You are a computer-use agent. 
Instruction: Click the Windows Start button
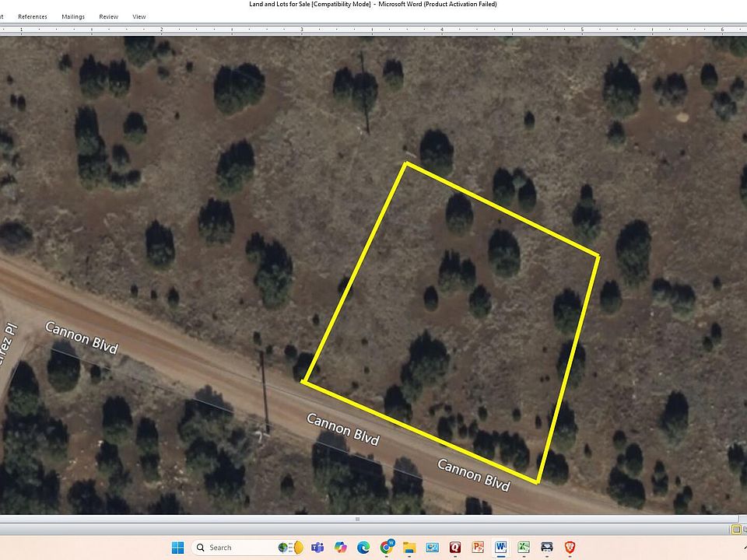pyautogui.click(x=177, y=548)
